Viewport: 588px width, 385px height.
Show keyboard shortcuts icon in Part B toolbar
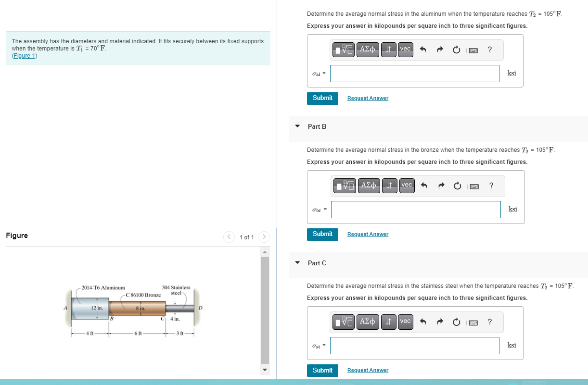tap(474, 186)
